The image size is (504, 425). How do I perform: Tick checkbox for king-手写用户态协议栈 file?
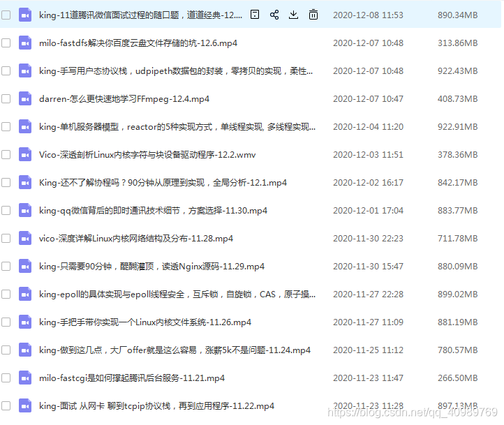pyautogui.click(x=6, y=70)
